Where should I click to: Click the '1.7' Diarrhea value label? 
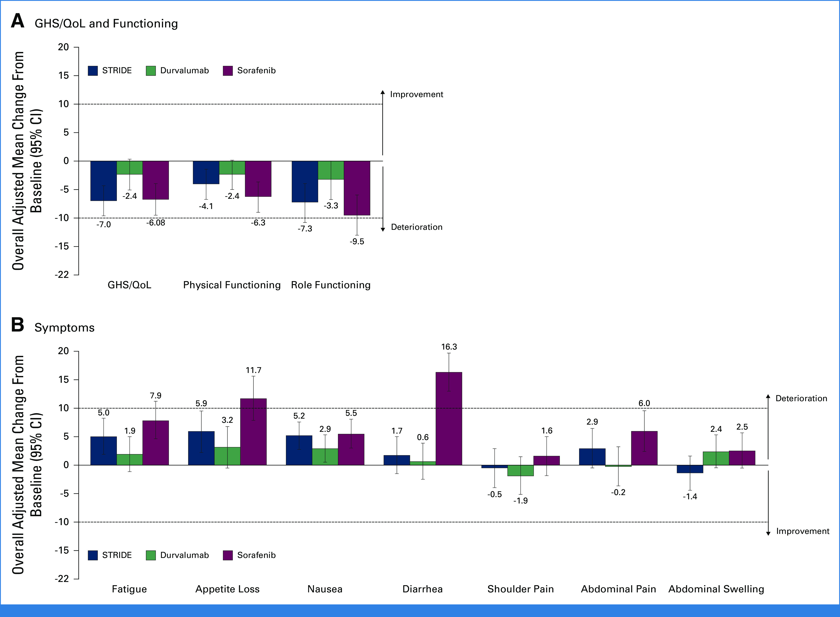[x=397, y=431]
